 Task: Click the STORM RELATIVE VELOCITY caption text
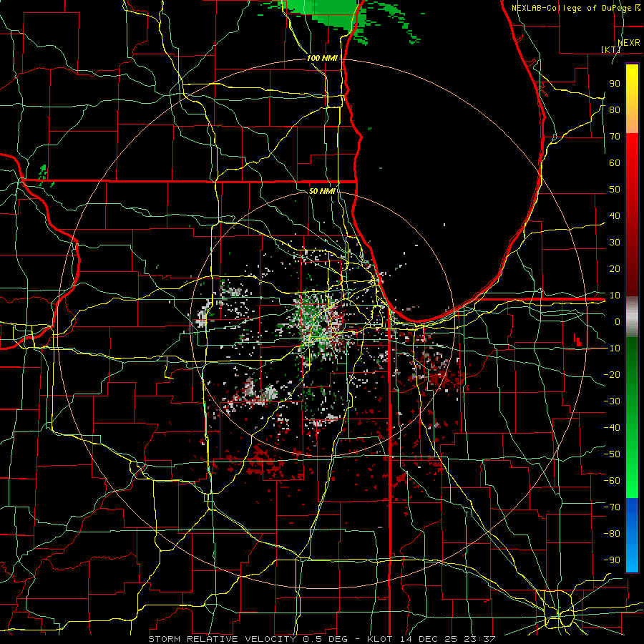[222, 639]
